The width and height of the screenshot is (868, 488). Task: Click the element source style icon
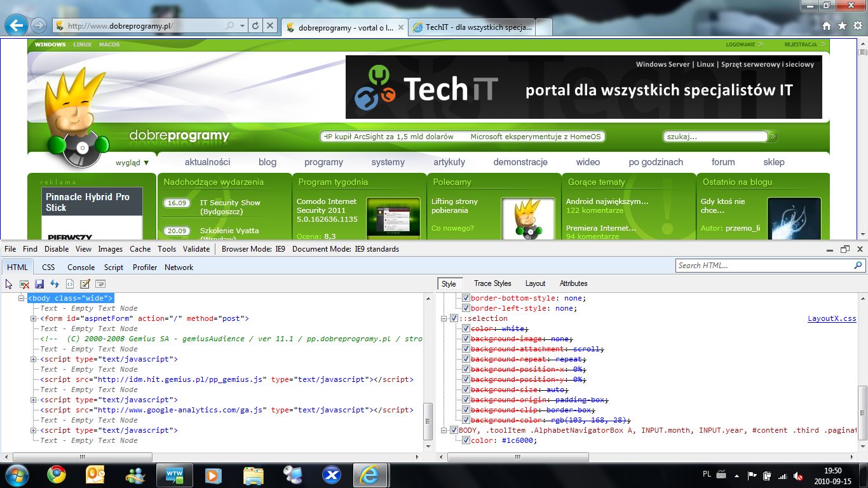(70, 284)
